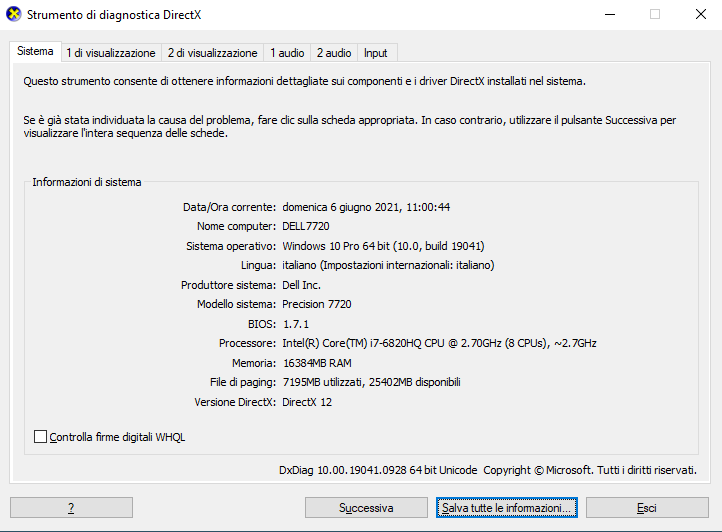Click the File di paging label
722x532 pixels.
243,382
